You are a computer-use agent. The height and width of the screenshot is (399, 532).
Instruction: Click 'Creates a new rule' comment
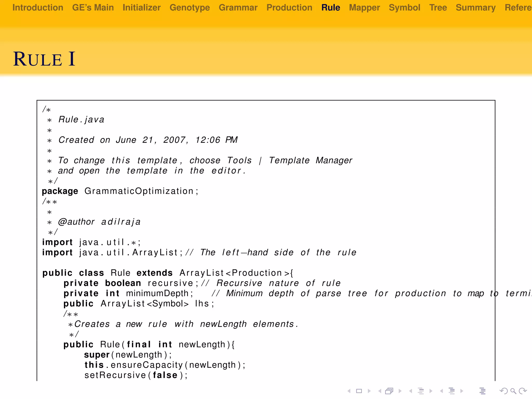183,324
